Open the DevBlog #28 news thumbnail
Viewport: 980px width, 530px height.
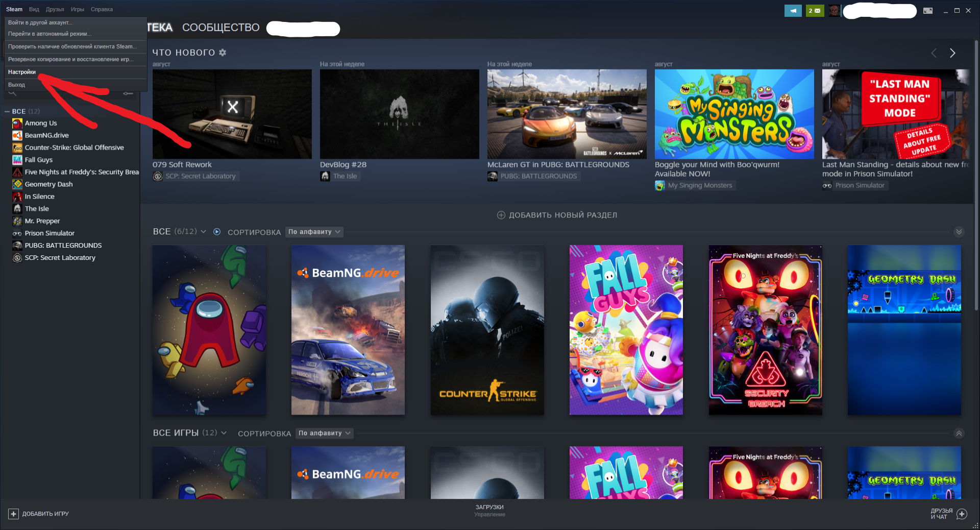(x=400, y=114)
